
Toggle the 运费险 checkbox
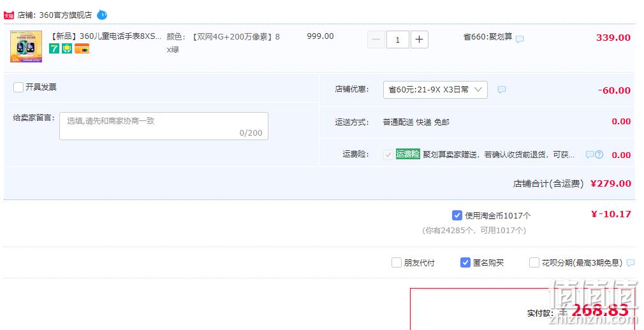coord(388,155)
